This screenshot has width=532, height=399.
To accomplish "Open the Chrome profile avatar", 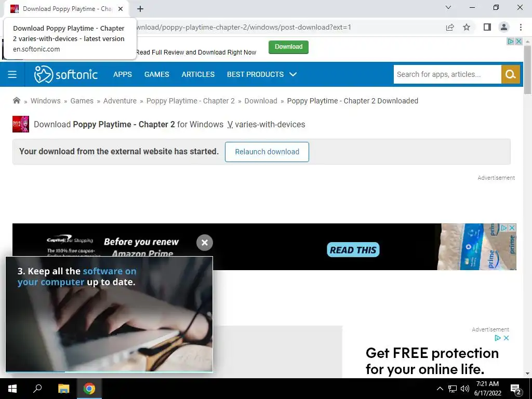I will pyautogui.click(x=504, y=27).
